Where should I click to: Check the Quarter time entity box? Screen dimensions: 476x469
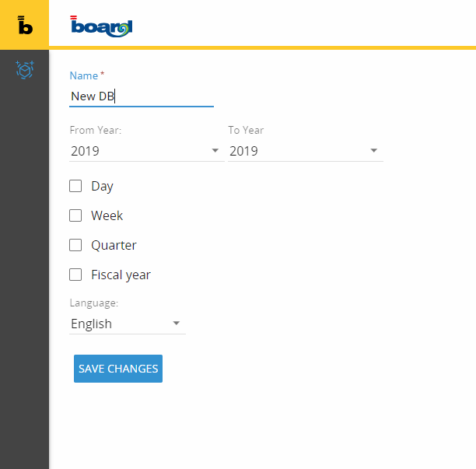click(75, 245)
